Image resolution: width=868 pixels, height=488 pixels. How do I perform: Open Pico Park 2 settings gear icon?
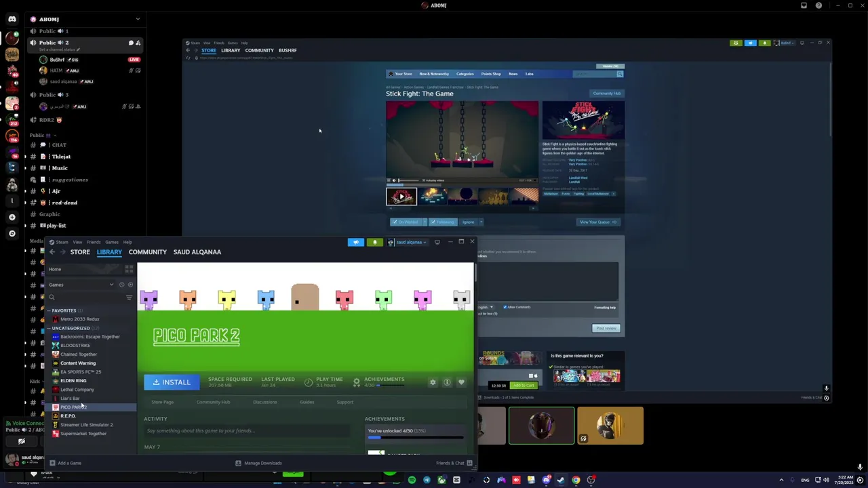click(x=433, y=382)
